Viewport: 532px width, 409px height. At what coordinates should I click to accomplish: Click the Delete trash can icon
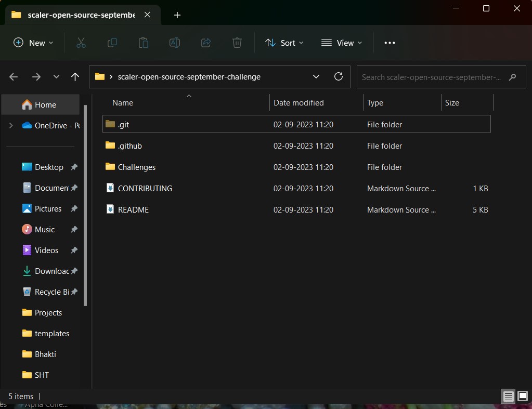click(x=237, y=43)
